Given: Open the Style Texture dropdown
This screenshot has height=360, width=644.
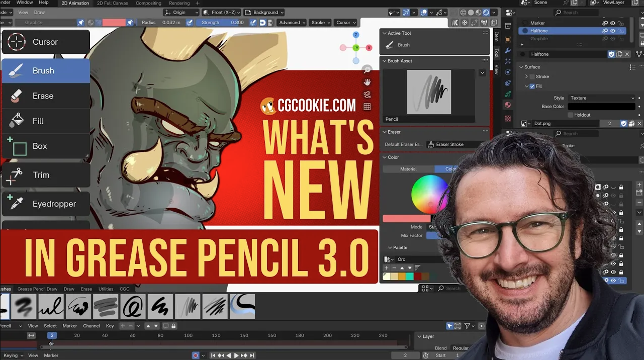Looking at the screenshot, I should point(602,98).
